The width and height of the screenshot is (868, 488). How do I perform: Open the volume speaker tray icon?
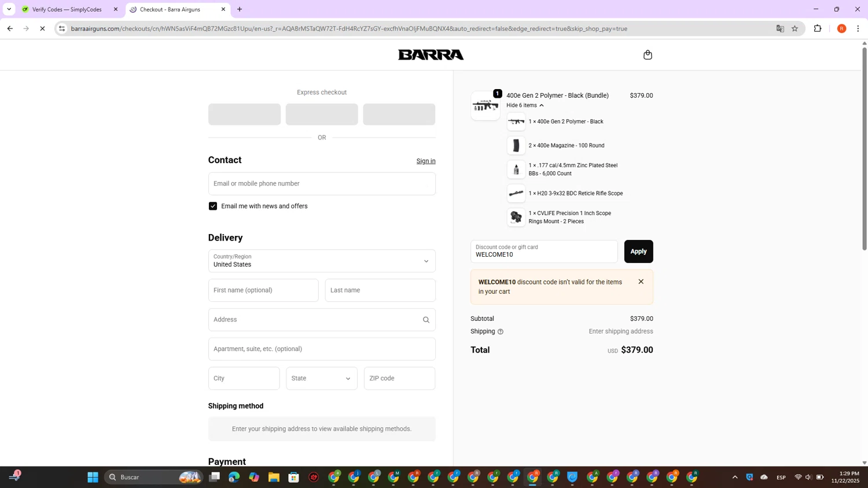pyautogui.click(x=808, y=477)
